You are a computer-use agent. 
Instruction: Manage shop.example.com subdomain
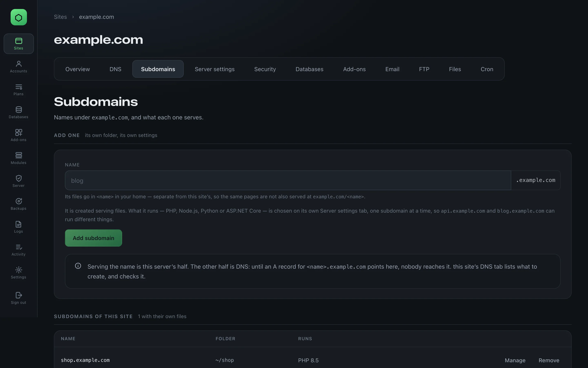coord(515,360)
